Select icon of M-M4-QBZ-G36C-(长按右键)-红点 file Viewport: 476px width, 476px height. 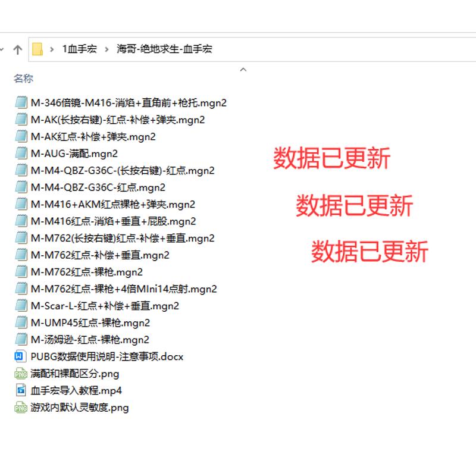coord(21,170)
